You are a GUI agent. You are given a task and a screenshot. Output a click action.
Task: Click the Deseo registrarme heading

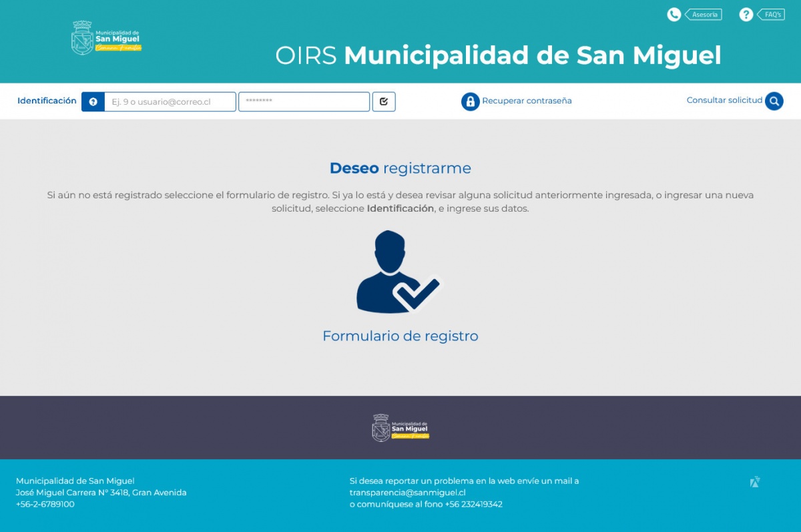(x=400, y=168)
